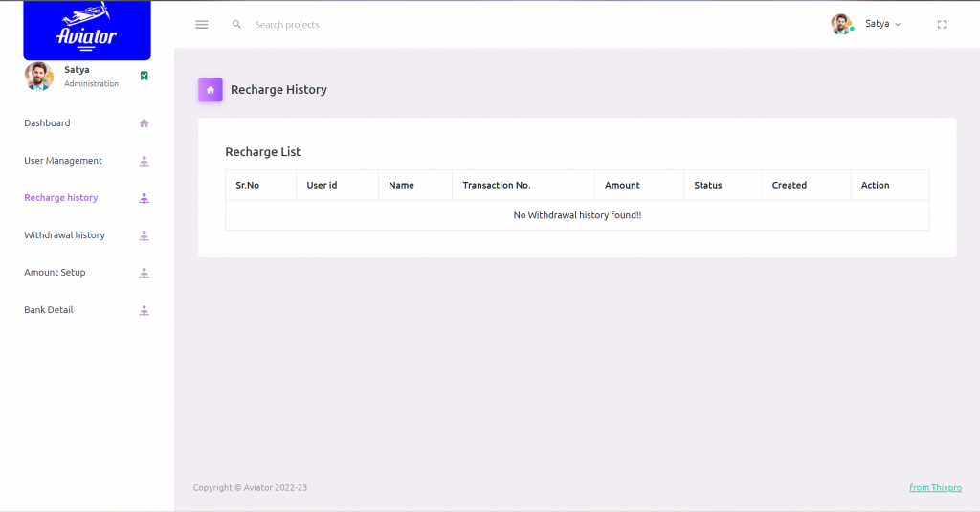
Task: Go to Withdrawal history page
Action: pos(64,235)
